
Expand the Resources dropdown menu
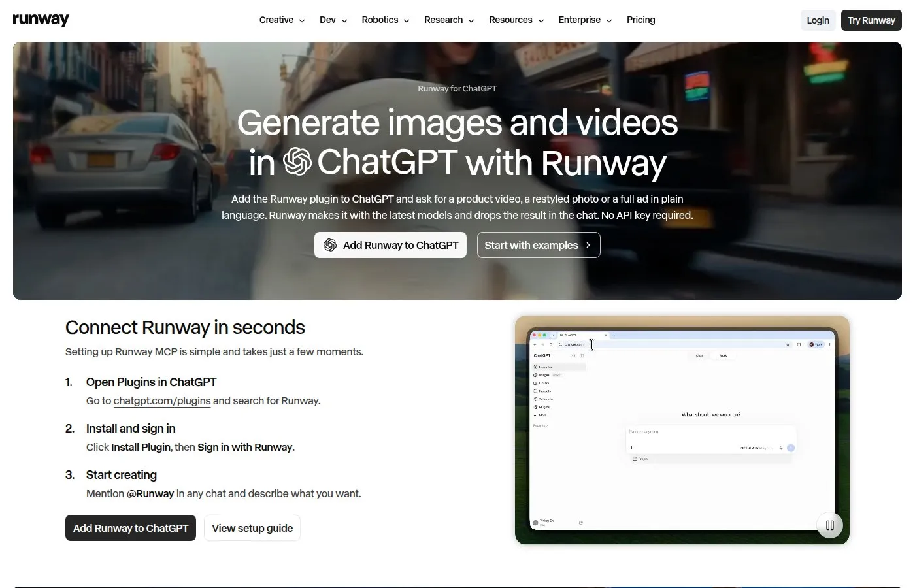(516, 20)
